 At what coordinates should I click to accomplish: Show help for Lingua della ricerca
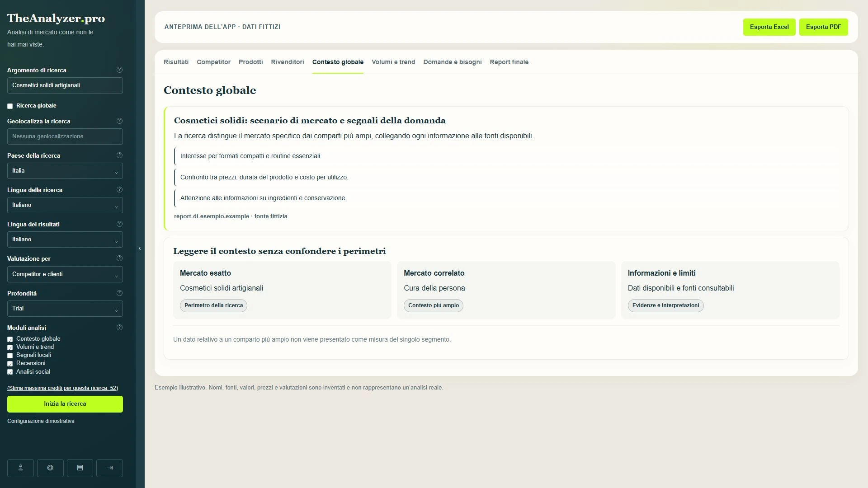pos(119,190)
